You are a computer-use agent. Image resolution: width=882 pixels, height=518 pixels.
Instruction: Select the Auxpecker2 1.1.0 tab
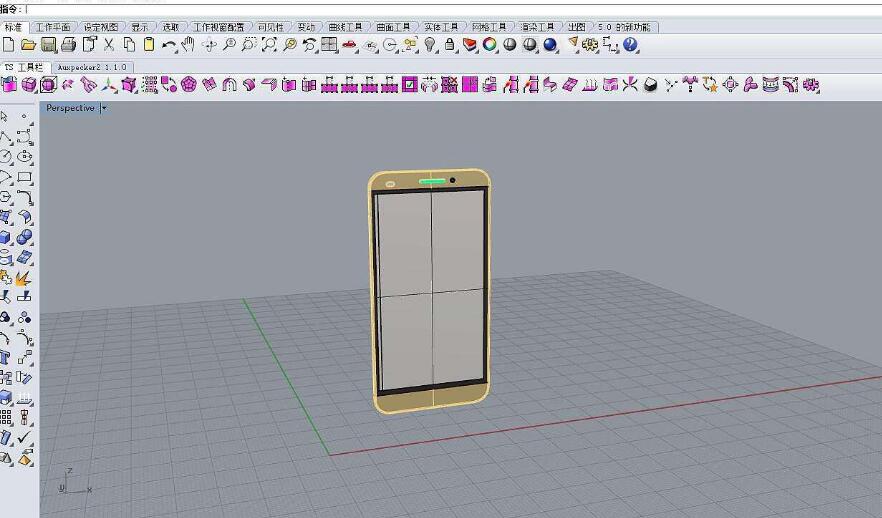[92, 67]
